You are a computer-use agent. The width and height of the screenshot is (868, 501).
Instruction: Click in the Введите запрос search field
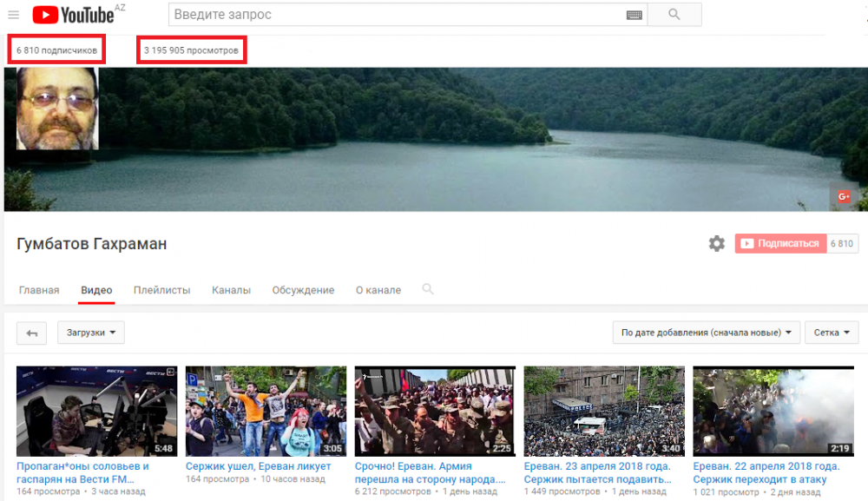pyautogui.click(x=395, y=15)
